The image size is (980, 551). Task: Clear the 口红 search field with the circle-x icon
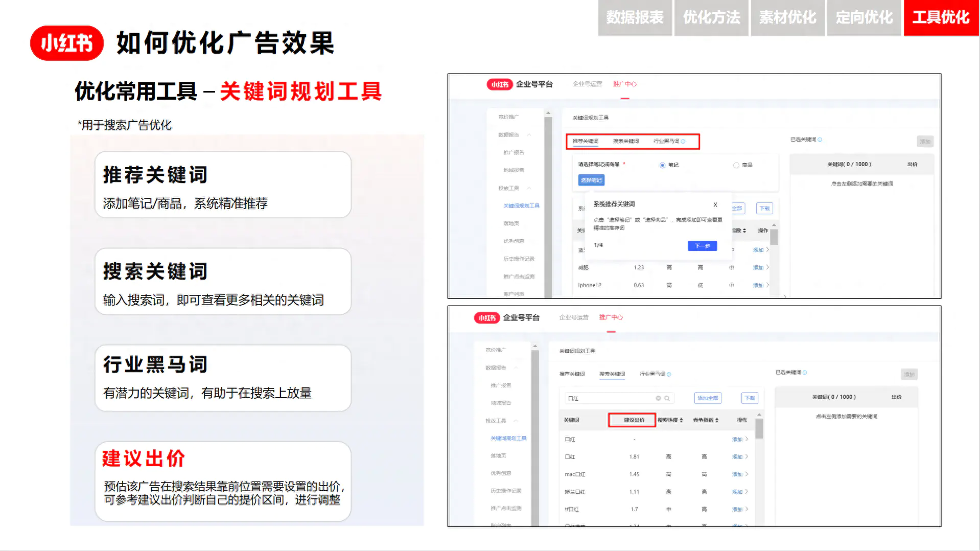coord(659,398)
